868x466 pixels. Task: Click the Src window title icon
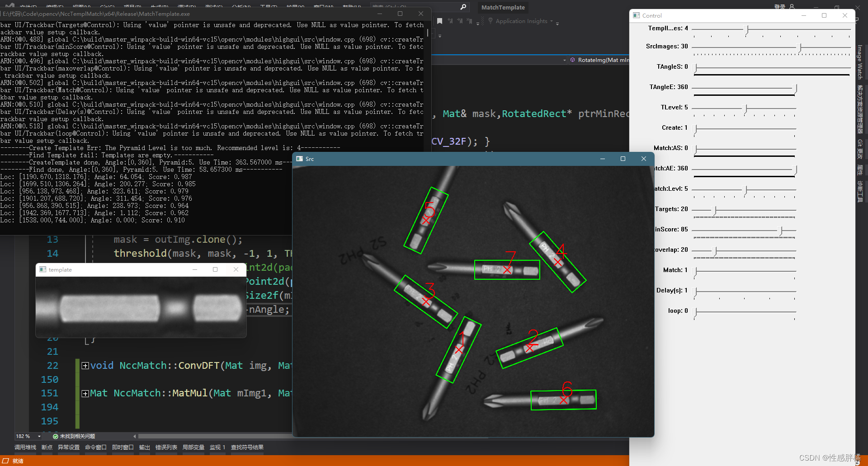(299, 159)
